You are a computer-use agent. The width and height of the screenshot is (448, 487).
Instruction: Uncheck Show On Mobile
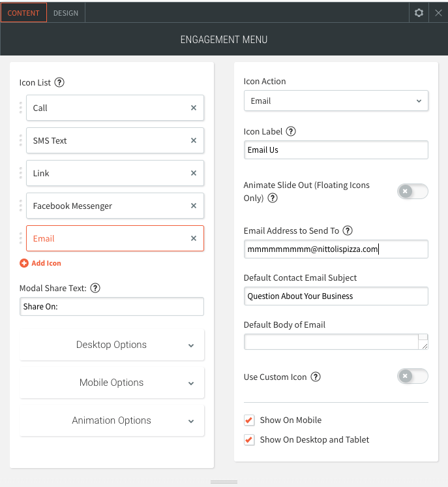pos(249,420)
